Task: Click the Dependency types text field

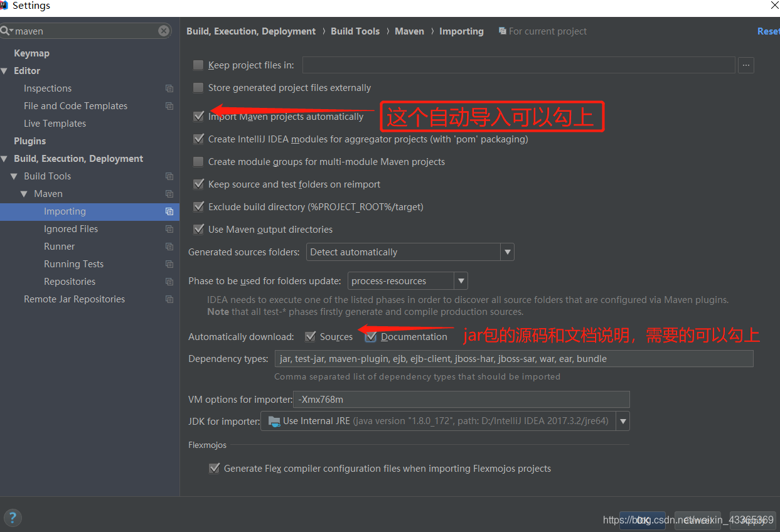Action: click(513, 359)
